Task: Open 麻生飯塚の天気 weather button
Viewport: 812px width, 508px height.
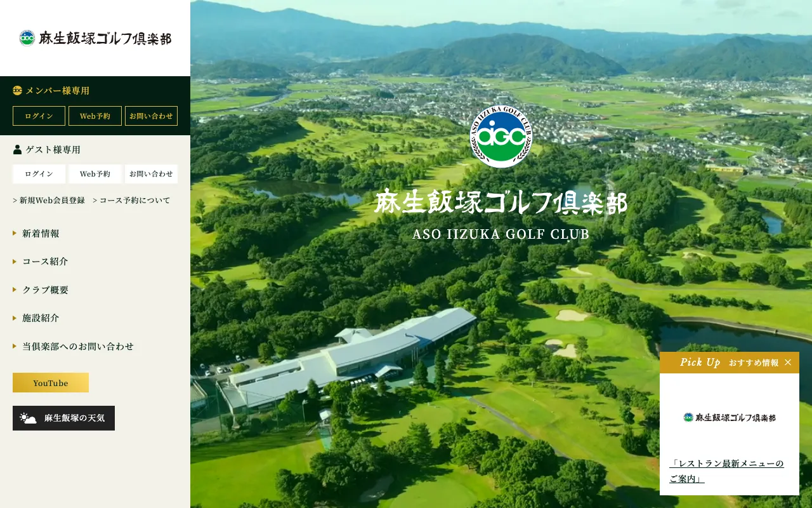Action: [x=63, y=418]
